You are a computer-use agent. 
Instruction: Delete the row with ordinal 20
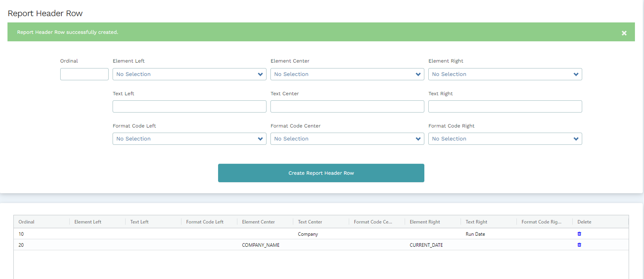click(579, 245)
